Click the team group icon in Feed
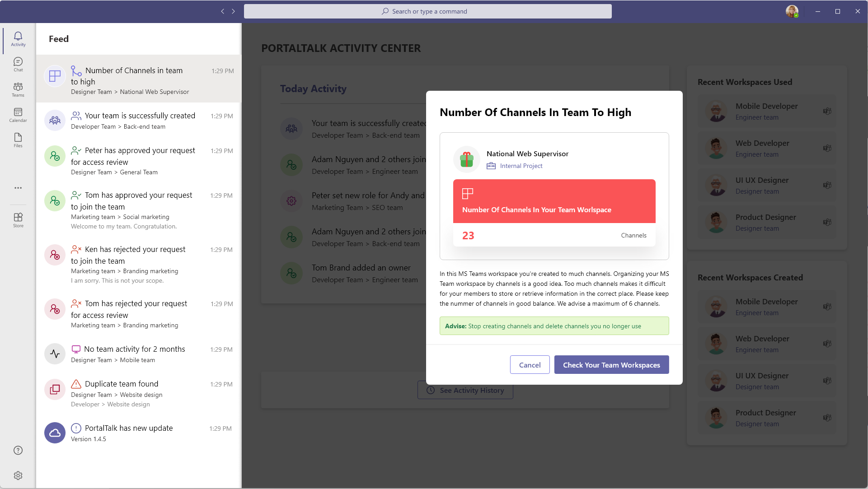868x489 pixels. [x=55, y=121]
